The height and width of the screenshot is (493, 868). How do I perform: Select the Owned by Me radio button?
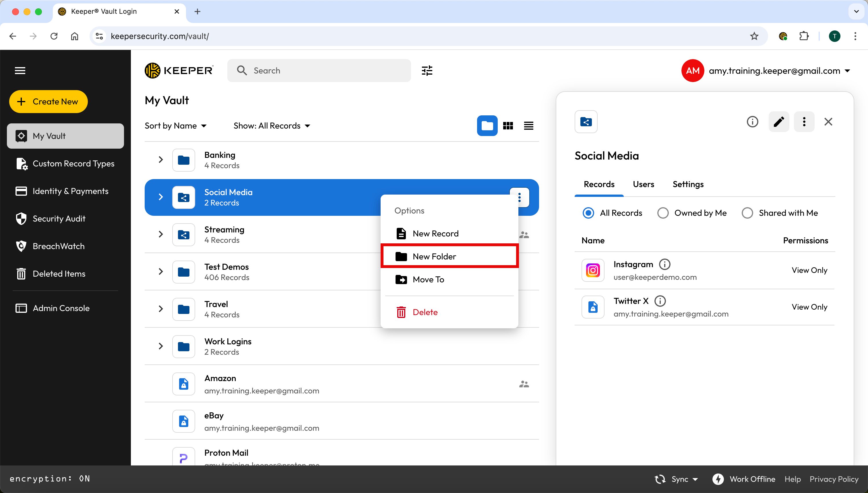point(663,213)
